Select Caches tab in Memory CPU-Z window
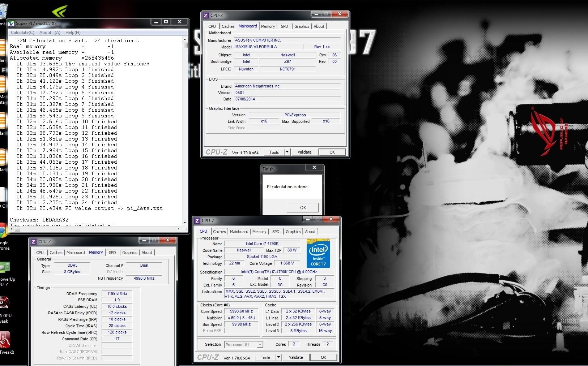Screen dimensions: 588x366 (x=56, y=253)
